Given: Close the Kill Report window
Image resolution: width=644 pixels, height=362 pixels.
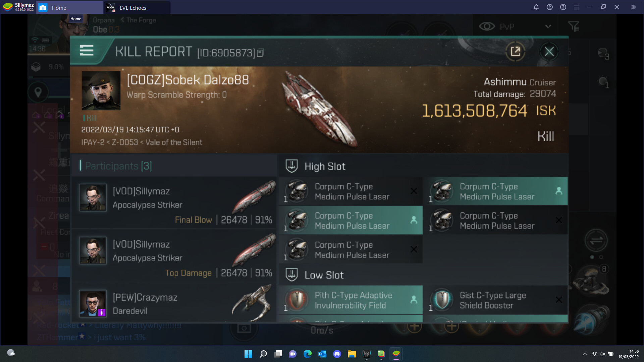Looking at the screenshot, I should (x=549, y=52).
